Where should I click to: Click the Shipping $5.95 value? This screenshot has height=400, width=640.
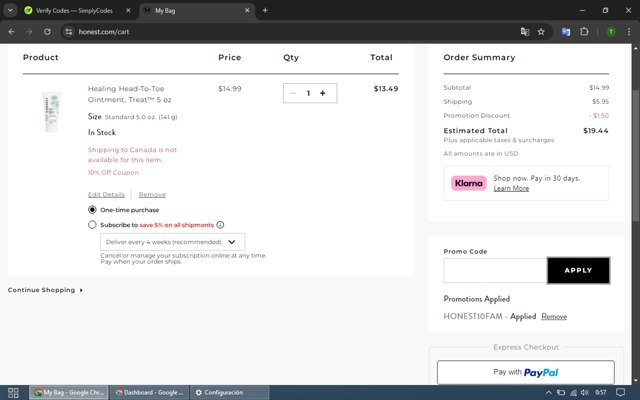pyautogui.click(x=600, y=101)
